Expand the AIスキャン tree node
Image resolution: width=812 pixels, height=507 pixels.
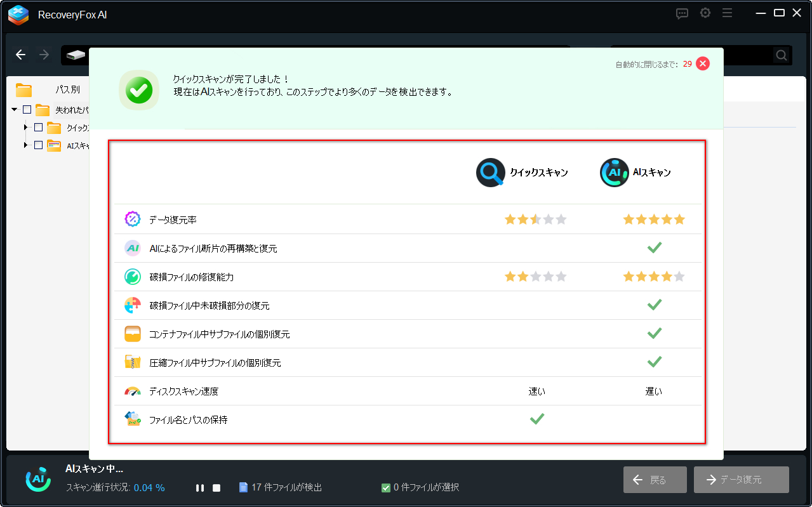(26, 145)
